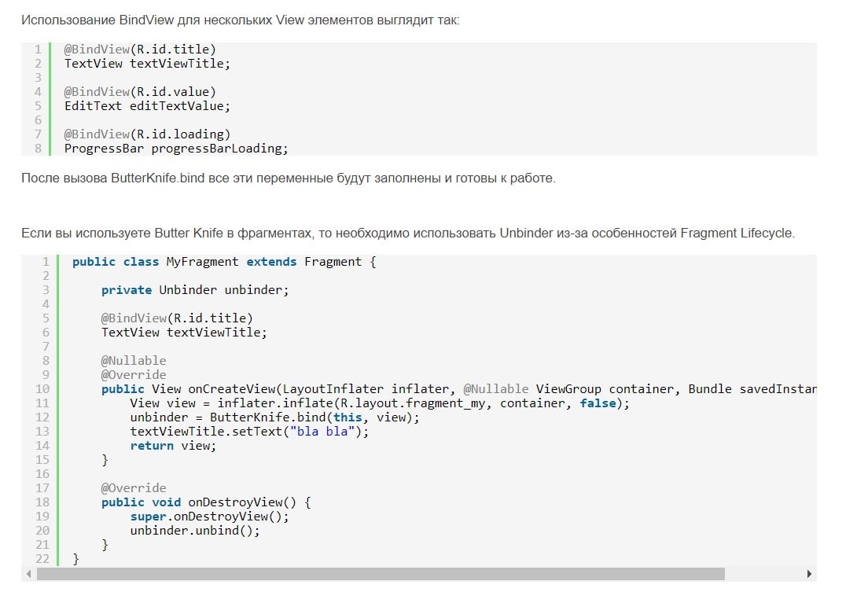Click the left arrow of the horizontal scrollbar
Viewport: 868px width, 592px height.
coord(29,574)
